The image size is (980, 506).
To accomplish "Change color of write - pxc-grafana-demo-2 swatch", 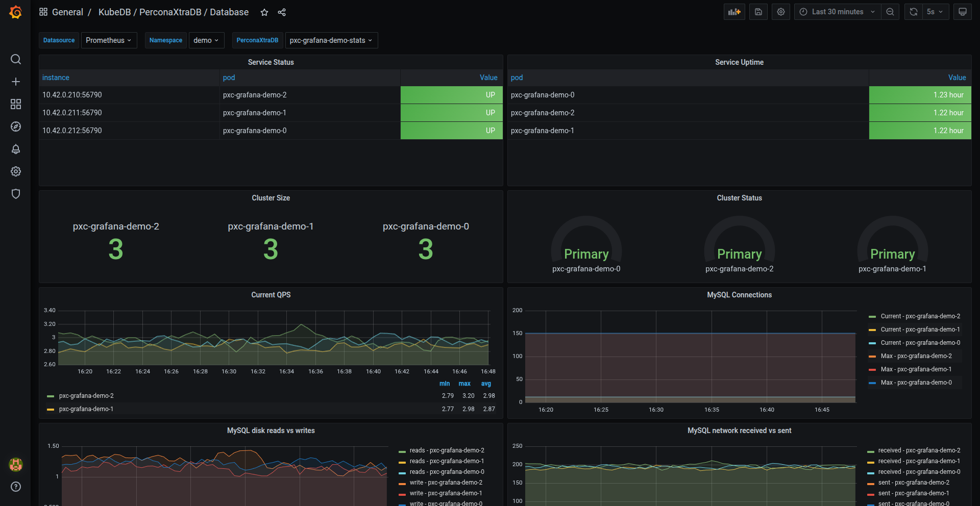I will click(402, 483).
